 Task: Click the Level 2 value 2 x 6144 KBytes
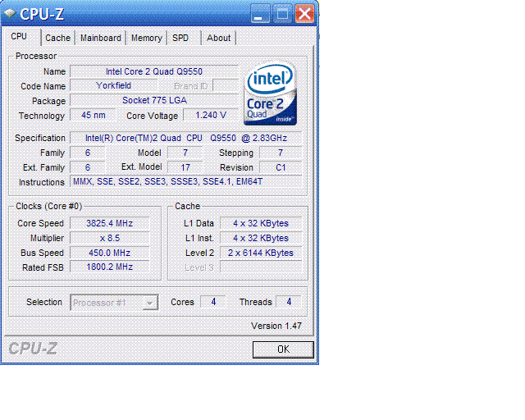pos(261,253)
